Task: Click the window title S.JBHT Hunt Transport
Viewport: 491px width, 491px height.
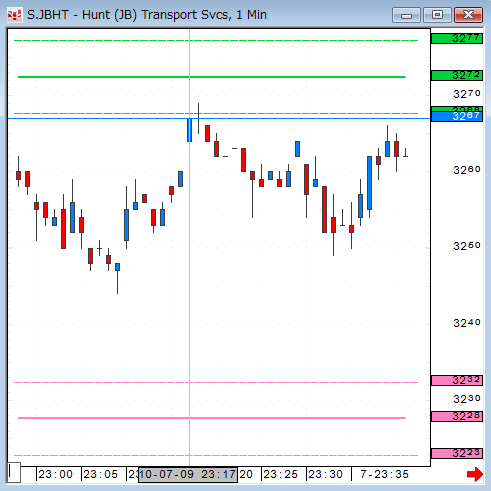Action: 147,15
